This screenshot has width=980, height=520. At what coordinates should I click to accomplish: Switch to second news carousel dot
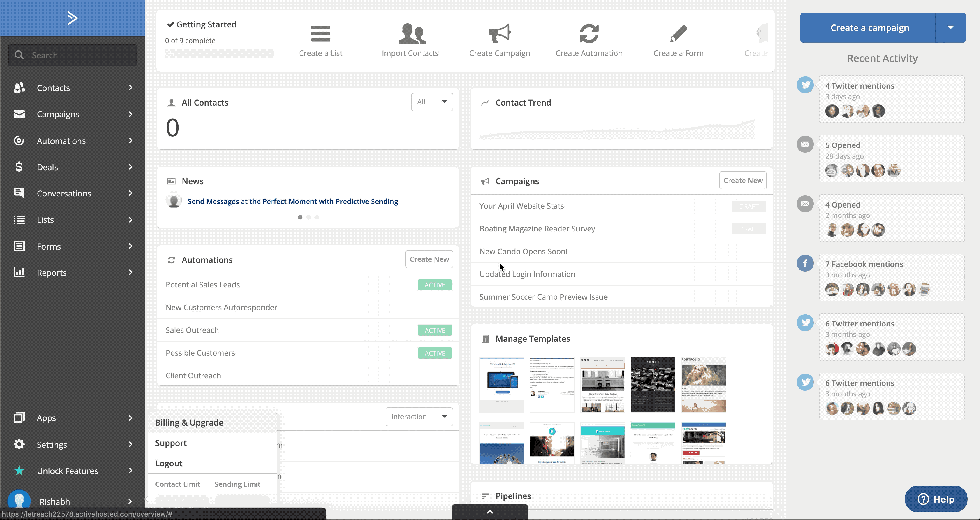pos(309,217)
